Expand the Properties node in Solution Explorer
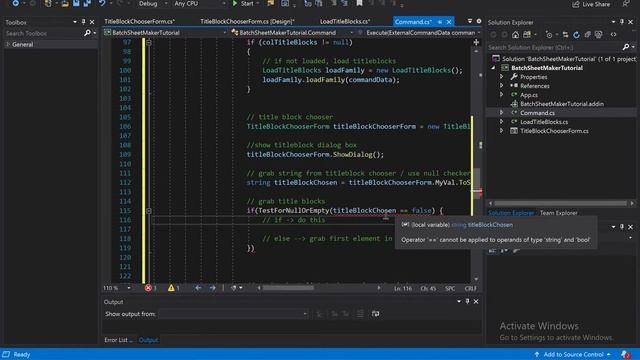Screen dimensions: 640x360 coord(502,77)
